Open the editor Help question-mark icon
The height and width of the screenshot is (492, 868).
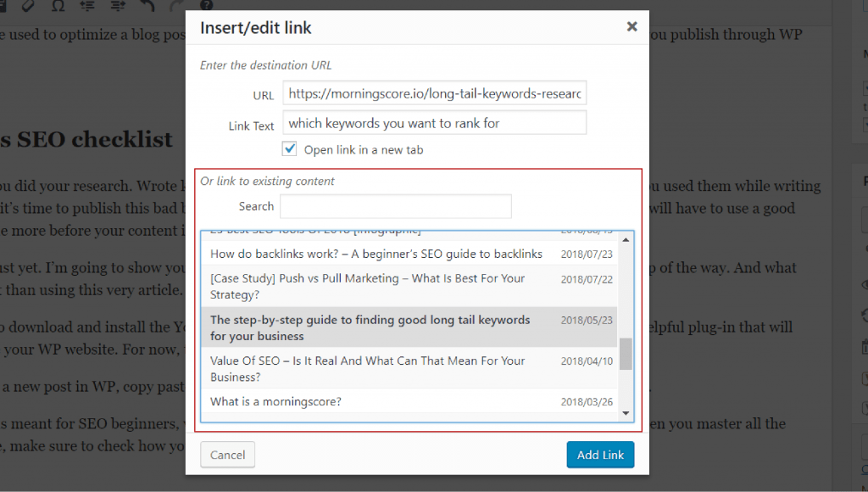coord(207,7)
